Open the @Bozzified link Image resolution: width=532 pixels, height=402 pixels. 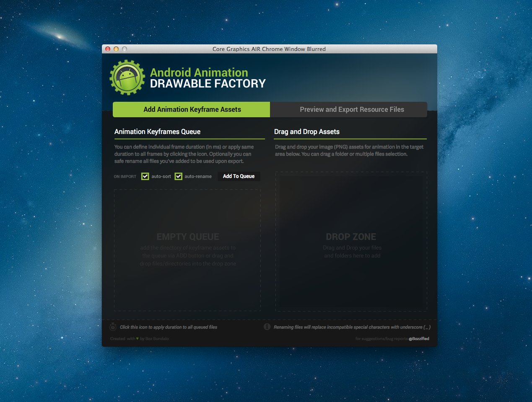419,339
